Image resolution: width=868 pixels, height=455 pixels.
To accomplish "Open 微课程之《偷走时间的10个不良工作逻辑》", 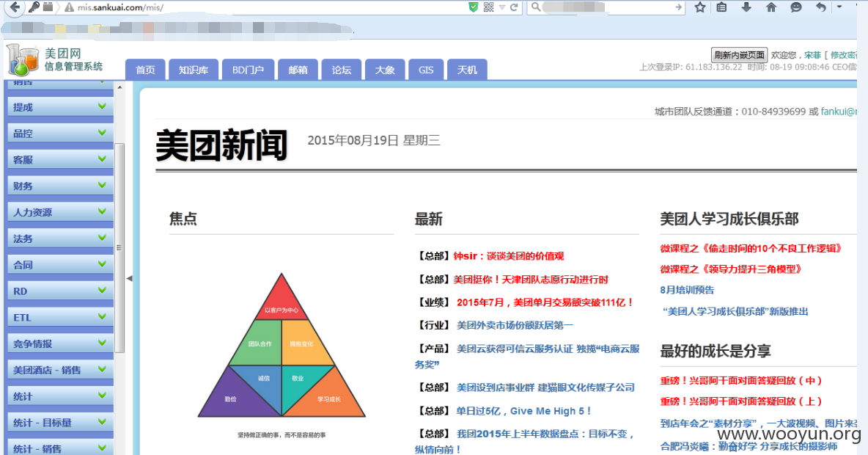I will [751, 248].
